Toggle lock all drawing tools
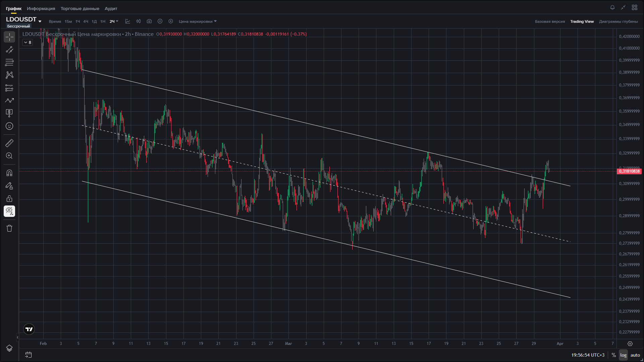 (9, 199)
